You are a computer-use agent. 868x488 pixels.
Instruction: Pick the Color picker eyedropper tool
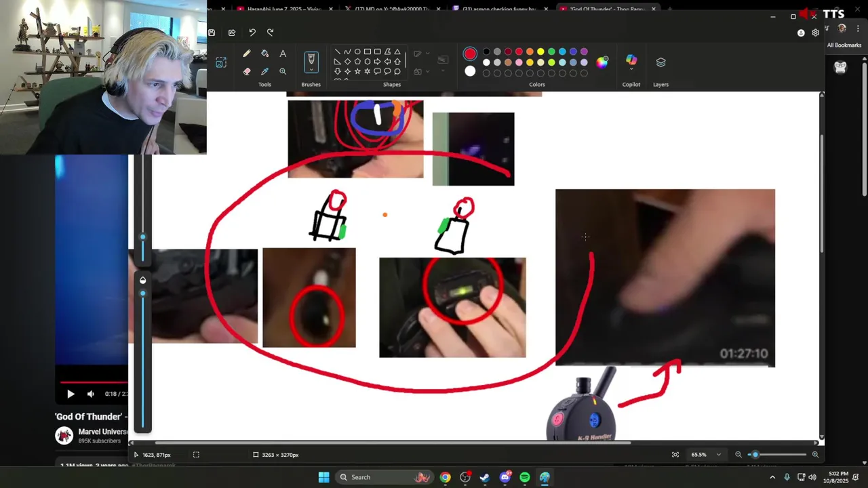(x=264, y=71)
